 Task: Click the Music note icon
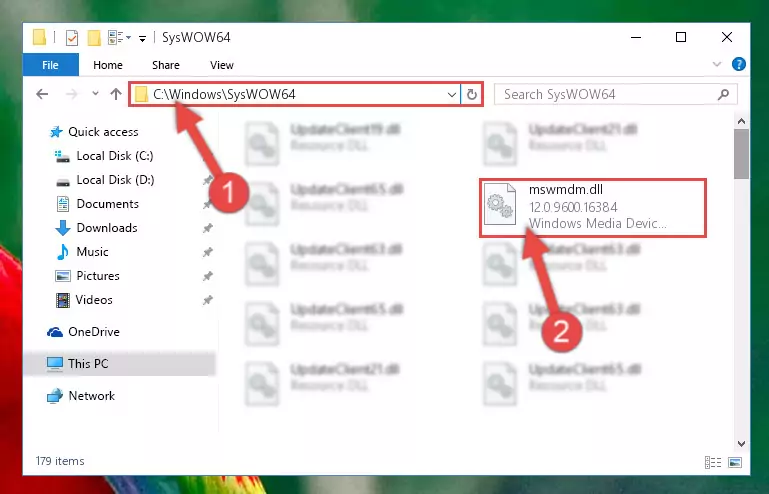tap(63, 252)
